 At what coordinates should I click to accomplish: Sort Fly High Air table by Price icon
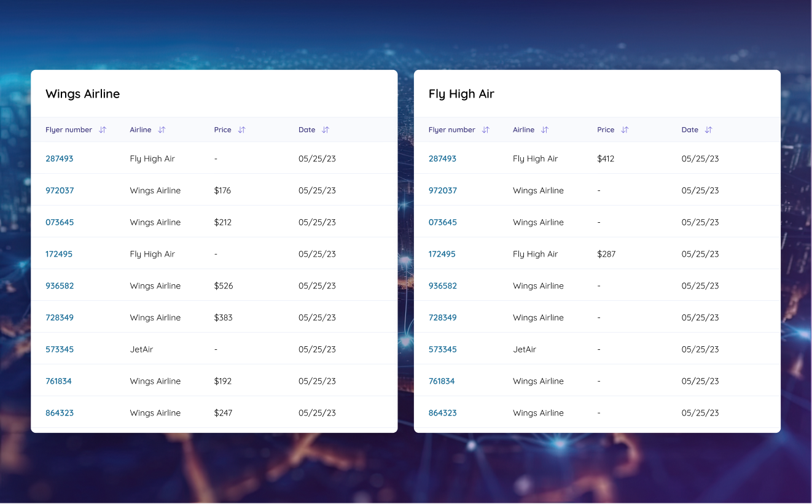(x=625, y=130)
